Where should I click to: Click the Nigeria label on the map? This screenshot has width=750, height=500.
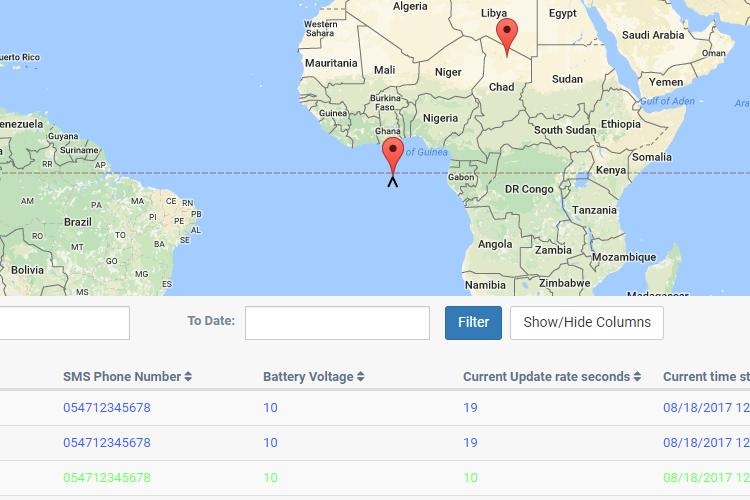click(x=440, y=118)
